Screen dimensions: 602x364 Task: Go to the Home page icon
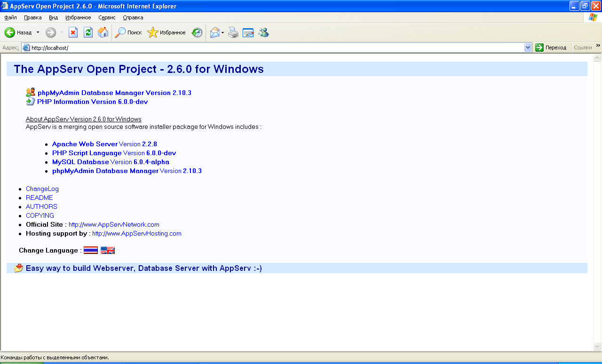pos(103,32)
